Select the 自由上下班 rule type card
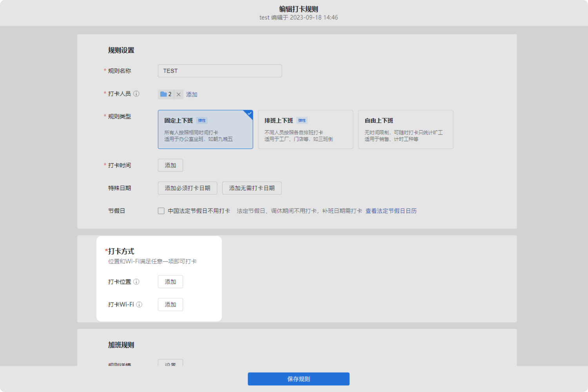The height and width of the screenshot is (392, 588). coord(405,129)
